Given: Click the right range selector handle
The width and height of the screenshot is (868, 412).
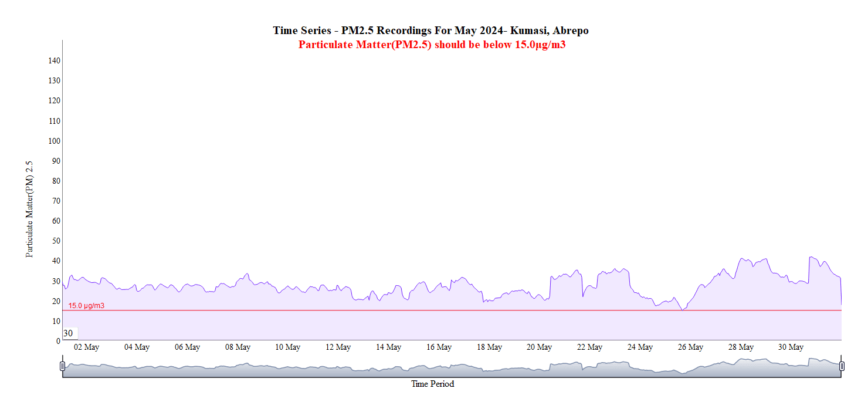Looking at the screenshot, I should 842,366.
